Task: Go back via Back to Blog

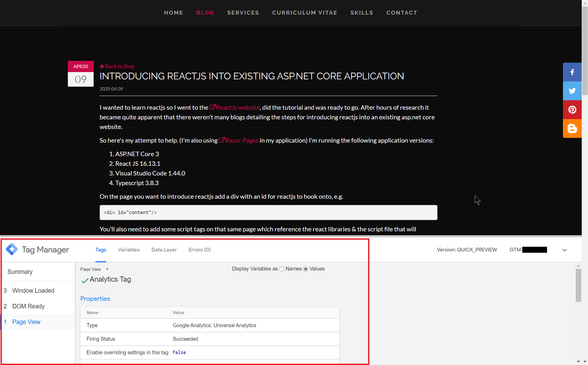Action: [x=117, y=66]
